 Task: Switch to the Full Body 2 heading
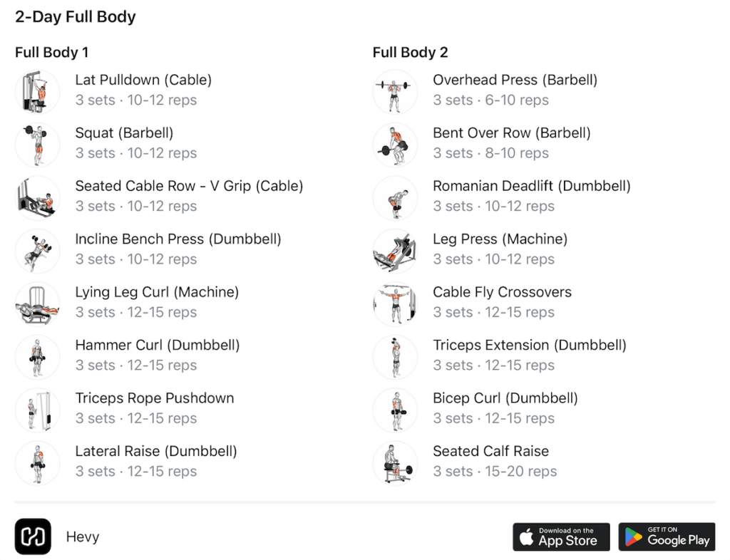point(410,53)
